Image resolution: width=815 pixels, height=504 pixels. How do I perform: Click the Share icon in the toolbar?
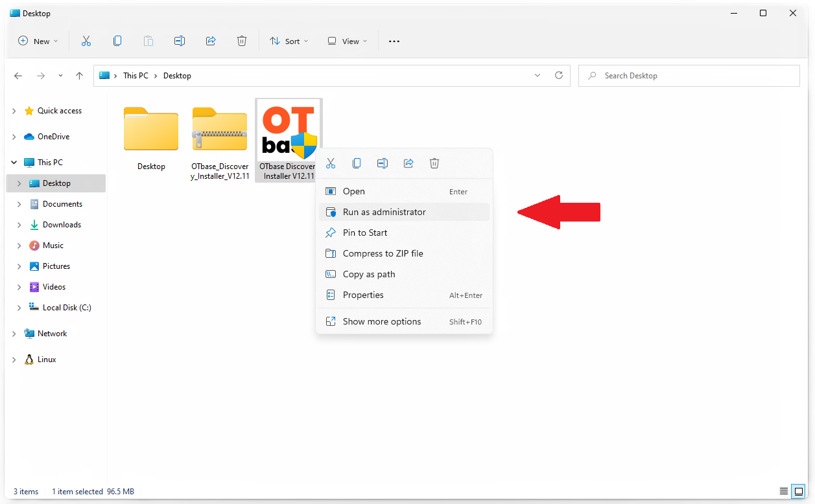[211, 41]
